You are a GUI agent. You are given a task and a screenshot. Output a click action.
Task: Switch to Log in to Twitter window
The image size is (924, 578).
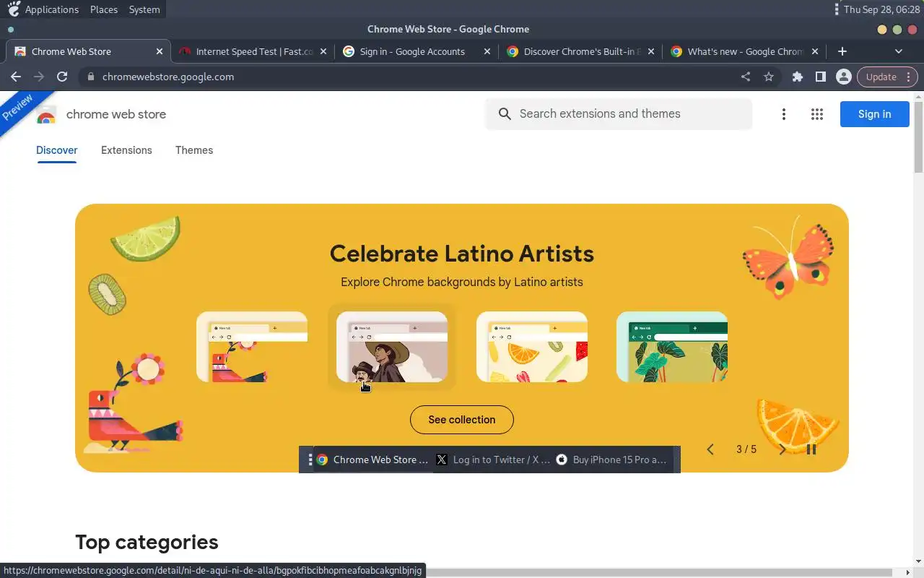click(x=494, y=460)
